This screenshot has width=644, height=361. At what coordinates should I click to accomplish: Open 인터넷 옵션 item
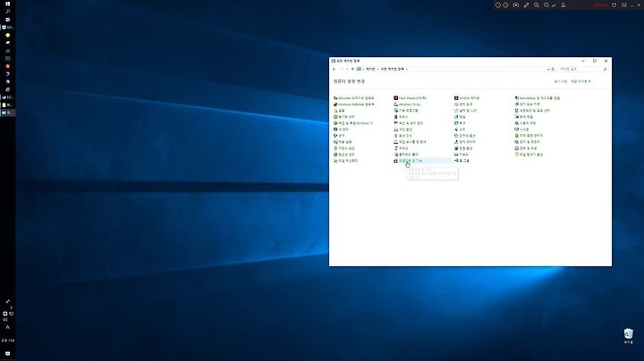pos(464,136)
